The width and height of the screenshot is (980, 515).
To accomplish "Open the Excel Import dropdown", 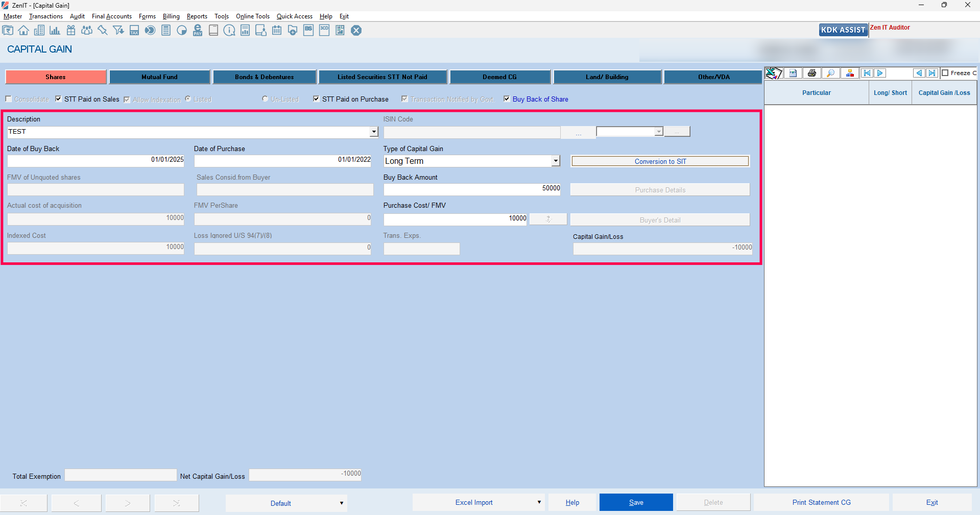I will click(539, 502).
